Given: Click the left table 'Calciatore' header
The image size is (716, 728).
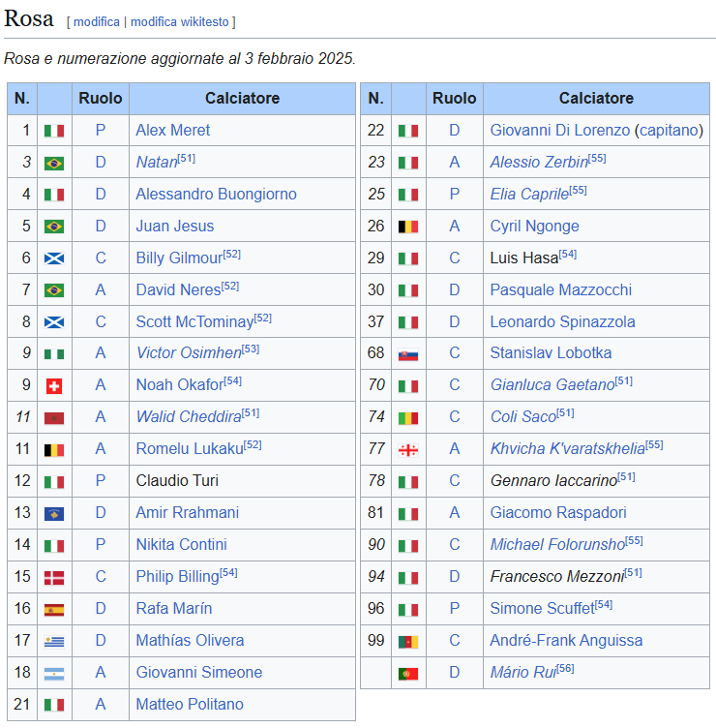Looking at the screenshot, I should pos(242,99).
